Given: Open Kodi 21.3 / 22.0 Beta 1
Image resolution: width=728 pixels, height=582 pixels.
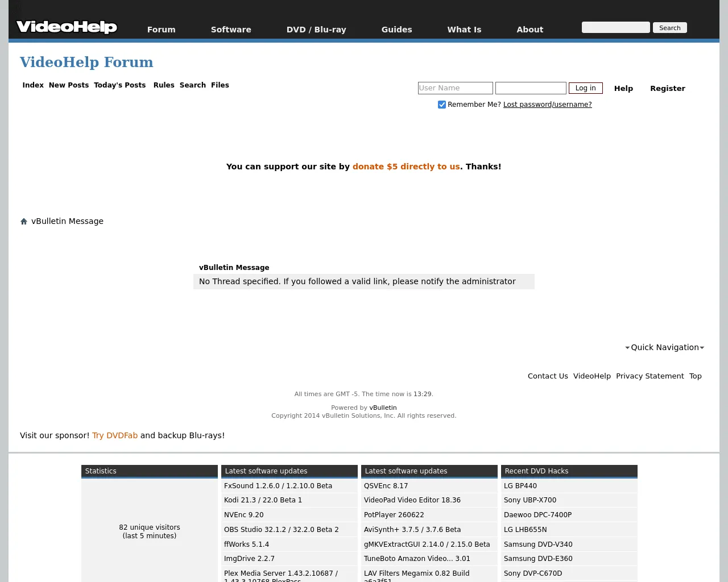Looking at the screenshot, I should tap(263, 500).
